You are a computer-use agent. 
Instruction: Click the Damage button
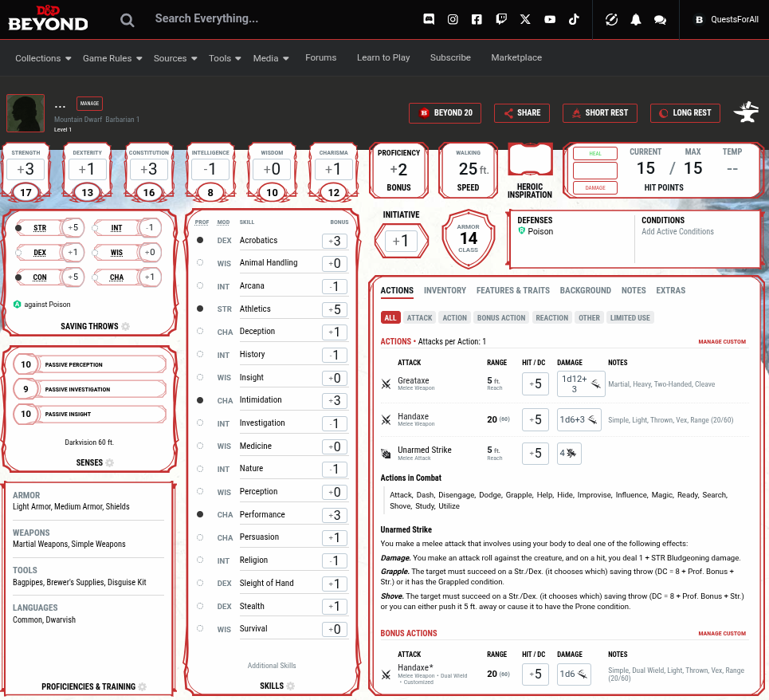(x=595, y=188)
